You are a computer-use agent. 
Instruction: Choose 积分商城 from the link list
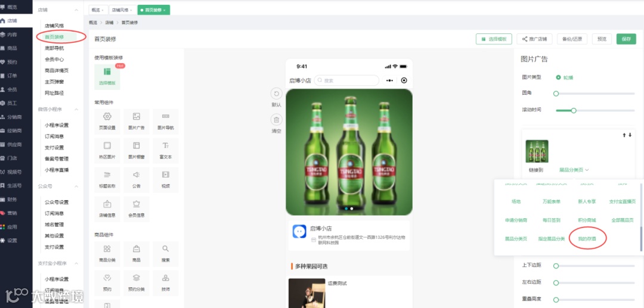point(587,220)
